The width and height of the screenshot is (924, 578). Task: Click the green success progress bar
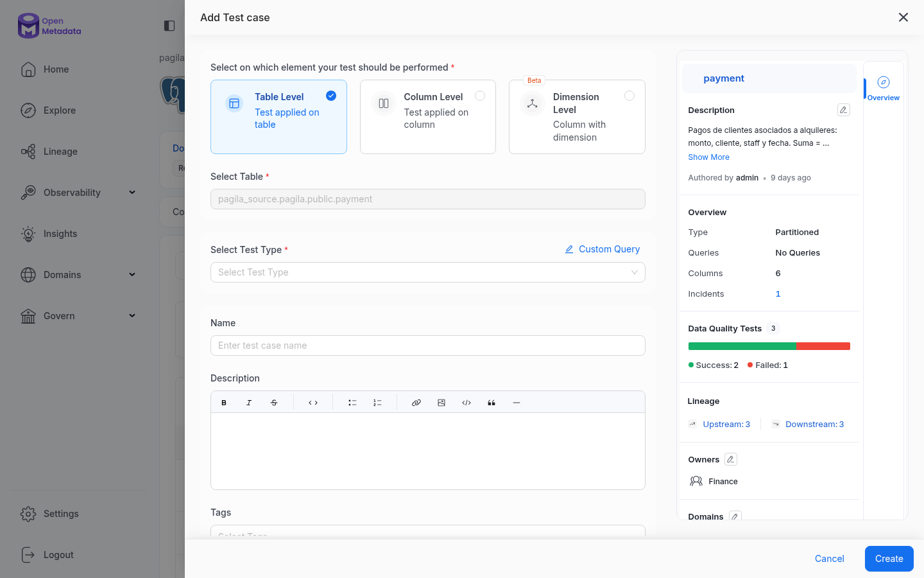742,346
